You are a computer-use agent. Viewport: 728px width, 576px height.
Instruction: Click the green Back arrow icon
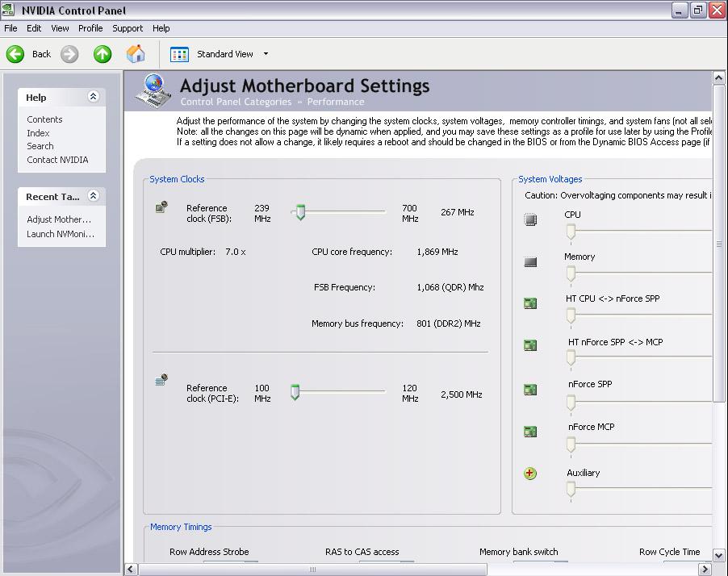(x=15, y=54)
